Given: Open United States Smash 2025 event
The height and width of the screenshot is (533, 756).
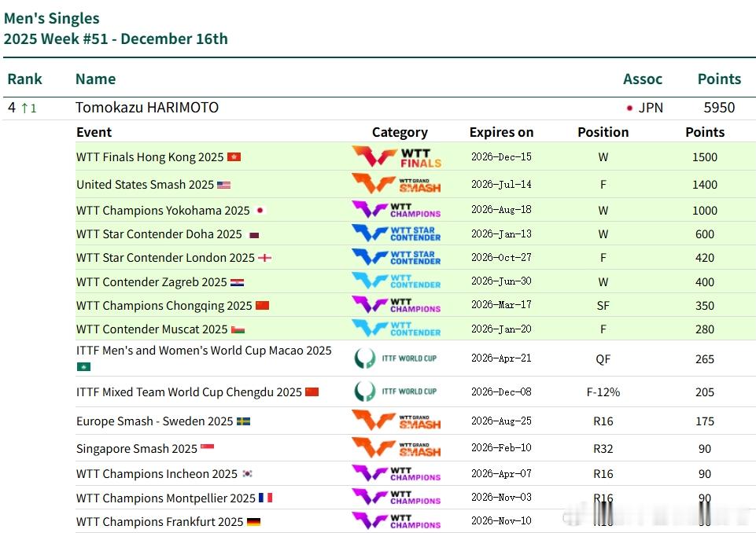Looking at the screenshot, I should [145, 185].
